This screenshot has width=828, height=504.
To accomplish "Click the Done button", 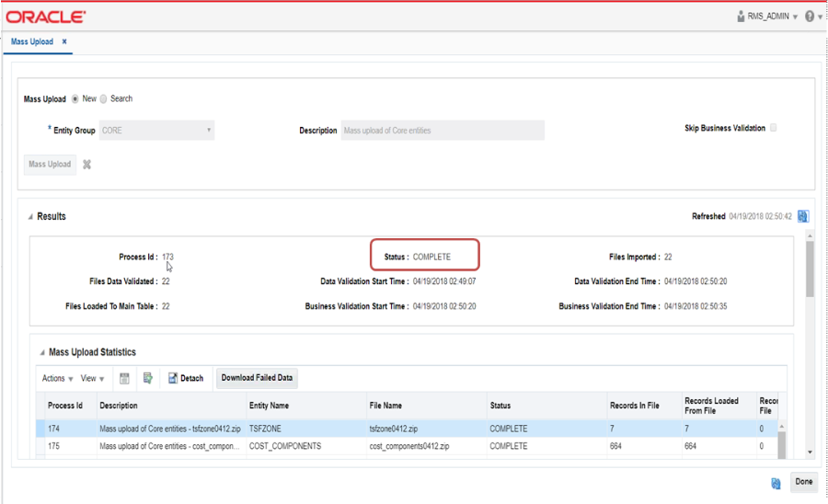I will (x=804, y=481).
